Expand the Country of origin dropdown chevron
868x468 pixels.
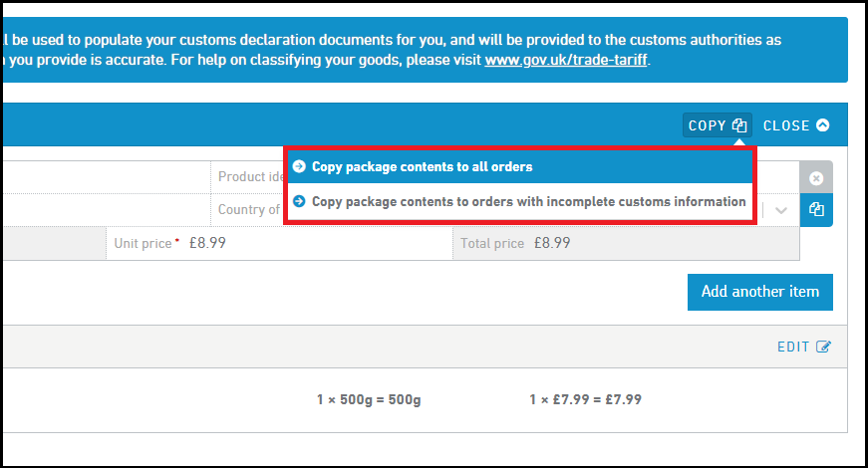click(781, 210)
